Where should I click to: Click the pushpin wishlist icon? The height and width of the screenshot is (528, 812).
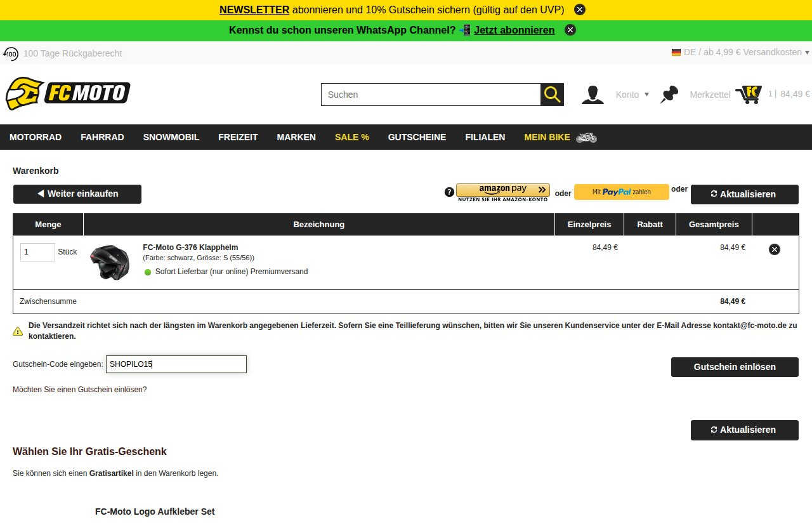point(669,95)
